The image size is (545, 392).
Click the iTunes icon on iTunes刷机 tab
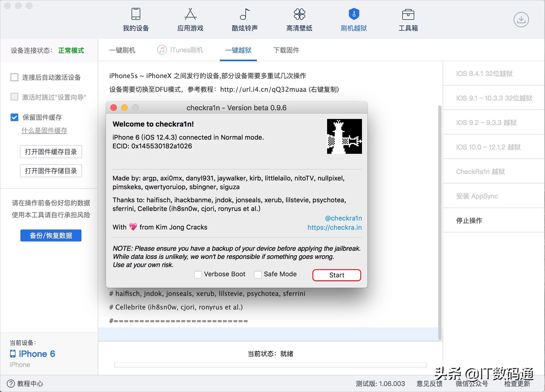click(162, 50)
